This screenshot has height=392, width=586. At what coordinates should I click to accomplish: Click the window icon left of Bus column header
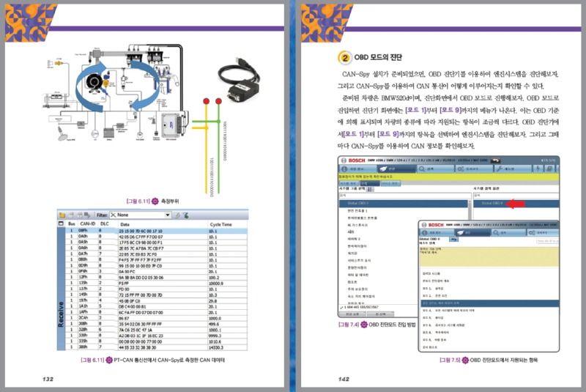coord(62,223)
